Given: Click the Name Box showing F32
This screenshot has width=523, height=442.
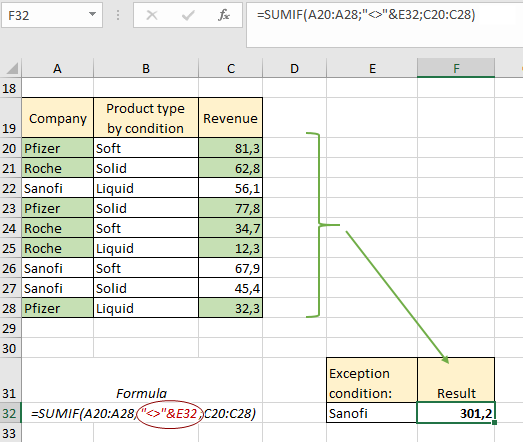Looking at the screenshot, I should point(52,15).
